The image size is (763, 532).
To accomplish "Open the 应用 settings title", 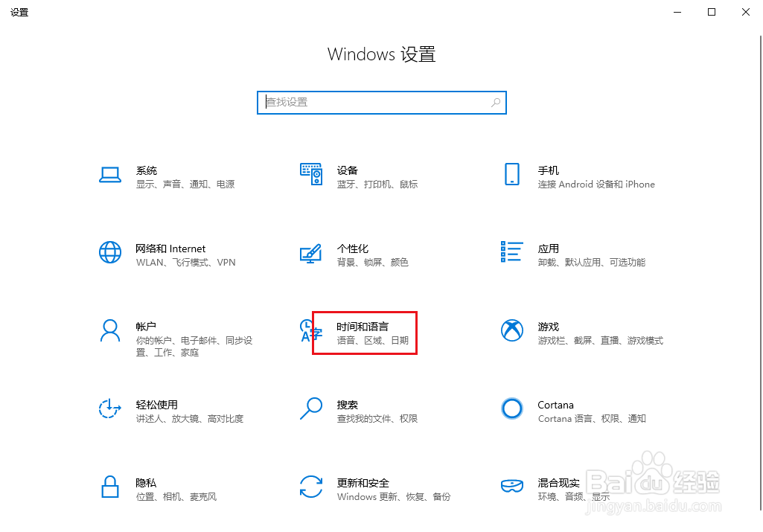I will coord(549,249).
